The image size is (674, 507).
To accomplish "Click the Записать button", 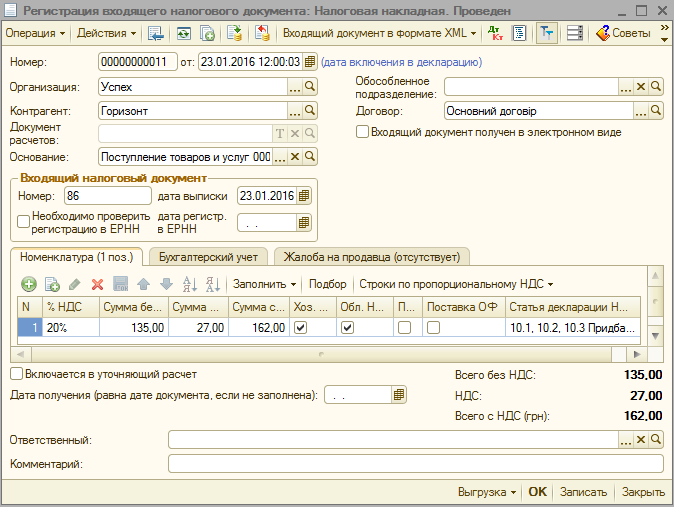I will point(583,492).
